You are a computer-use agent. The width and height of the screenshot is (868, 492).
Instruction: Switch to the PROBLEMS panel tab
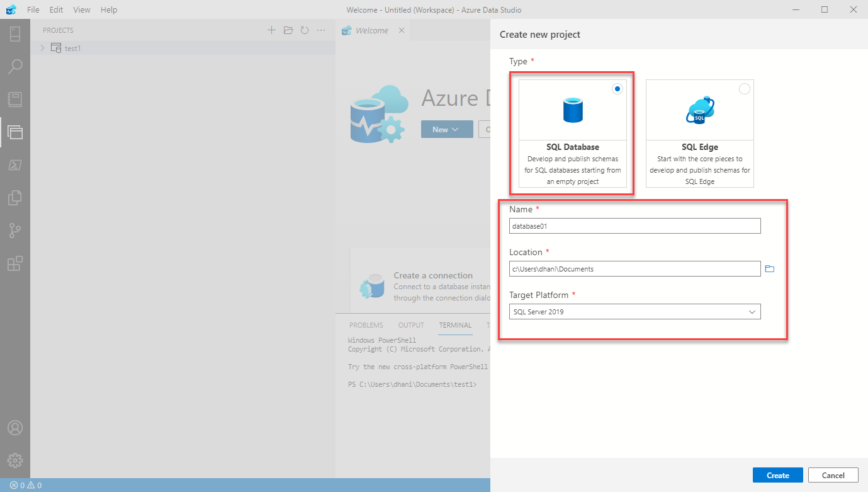pyautogui.click(x=366, y=325)
